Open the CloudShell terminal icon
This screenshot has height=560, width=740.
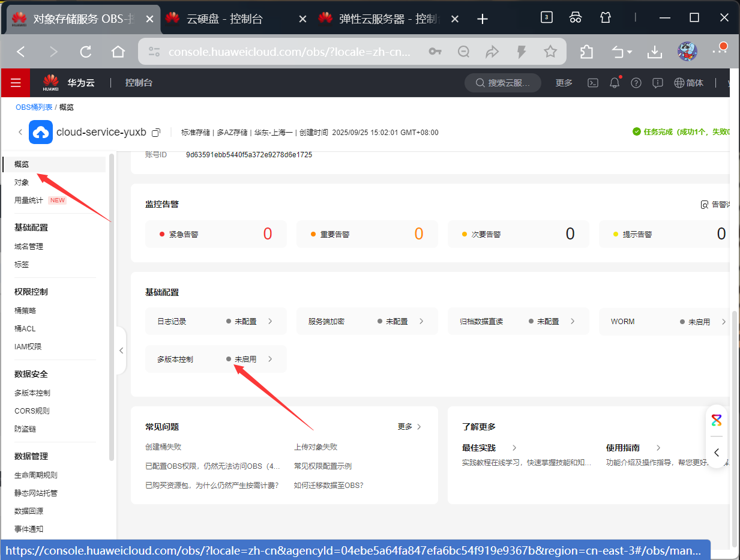[592, 83]
